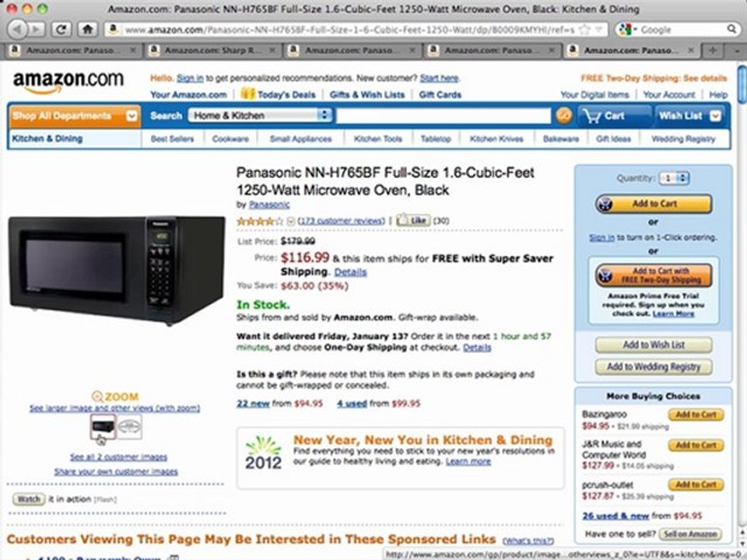Click the browser reload button
Viewport: 747px width, 560px height.
point(61,30)
